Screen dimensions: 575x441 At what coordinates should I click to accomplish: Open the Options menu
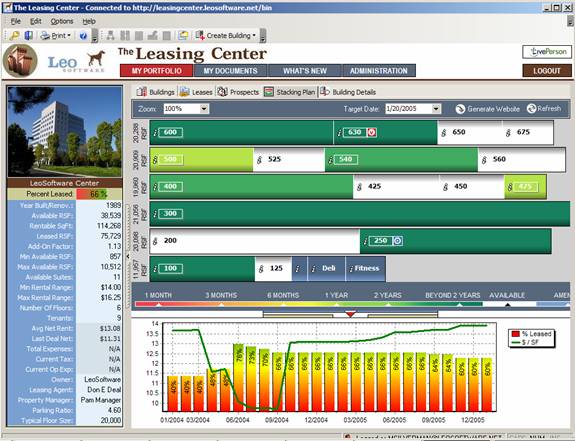pyautogui.click(x=62, y=21)
